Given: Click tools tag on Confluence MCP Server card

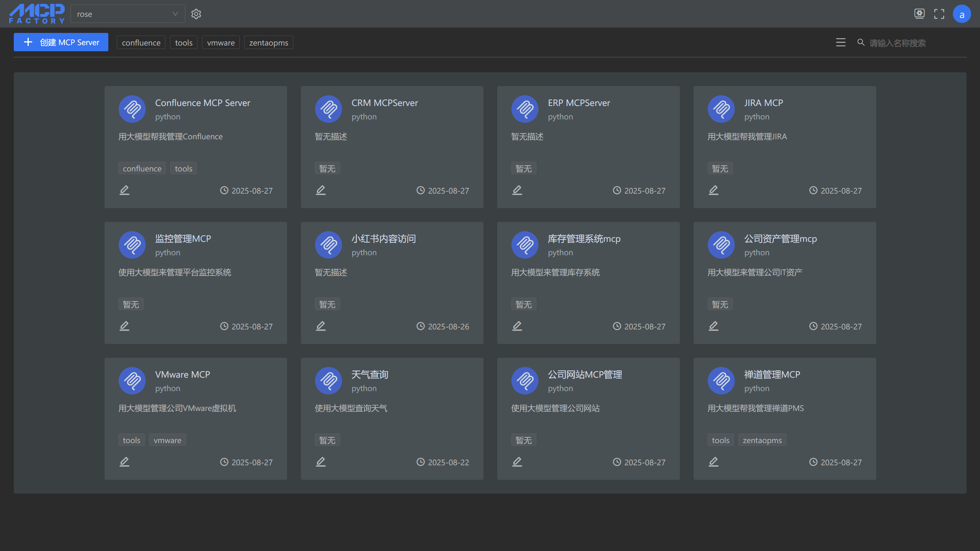Looking at the screenshot, I should 184,168.
